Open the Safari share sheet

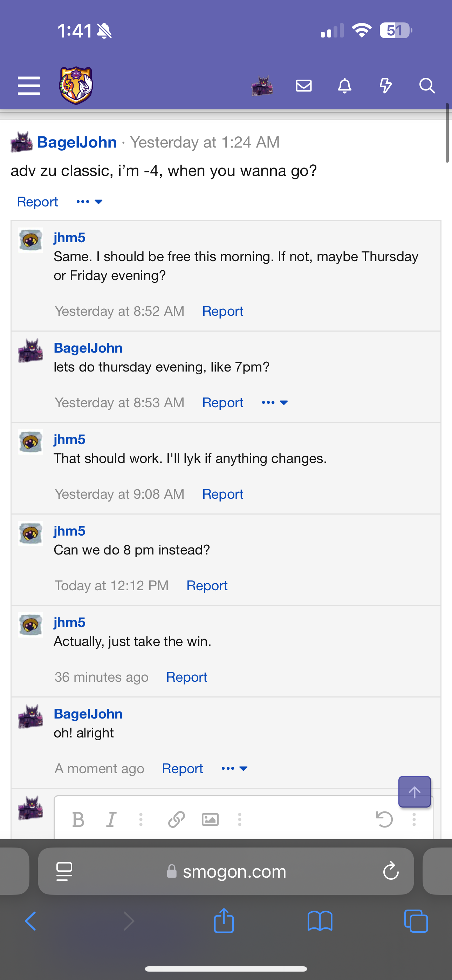[x=224, y=921]
